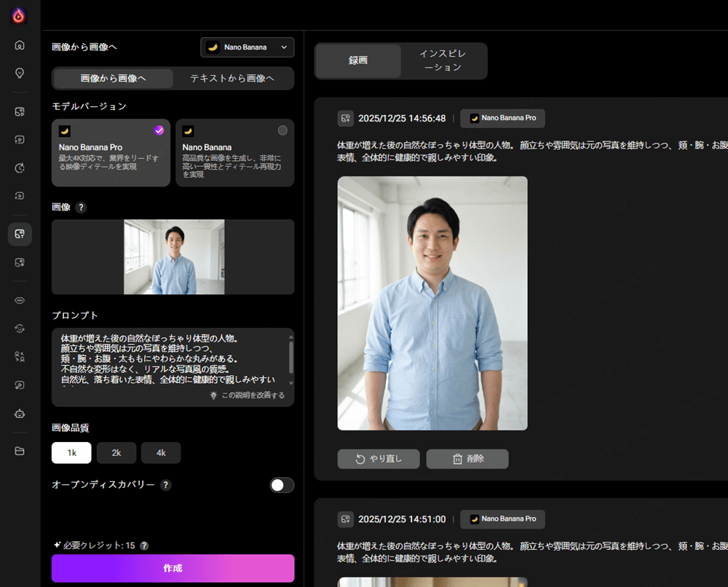This screenshot has width=728, height=587.
Task: Click the question mark next to 画像
Action: click(81, 207)
